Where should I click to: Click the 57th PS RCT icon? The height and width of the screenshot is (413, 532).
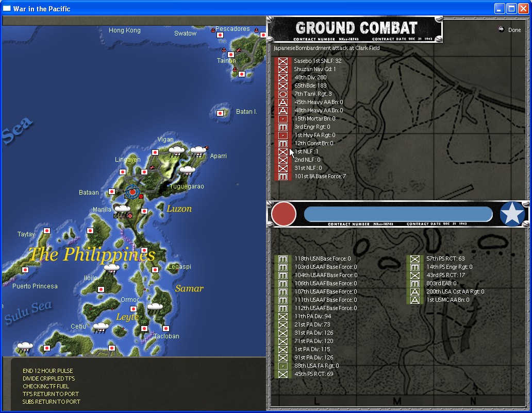click(415, 259)
